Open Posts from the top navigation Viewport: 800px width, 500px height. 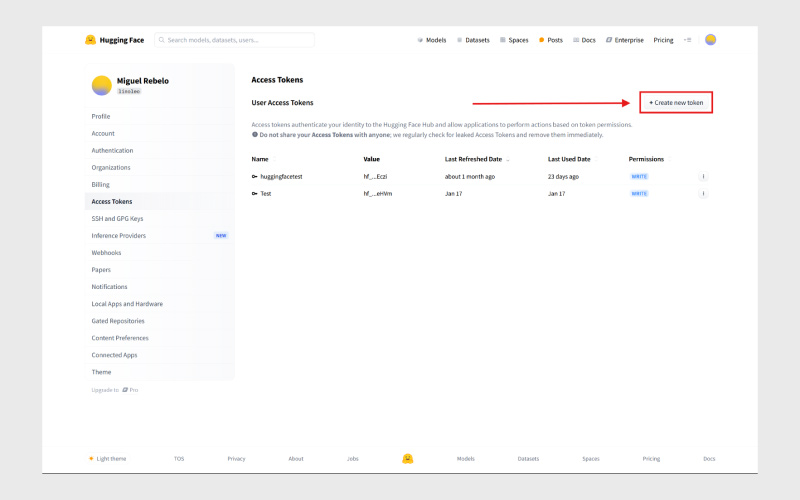point(551,40)
